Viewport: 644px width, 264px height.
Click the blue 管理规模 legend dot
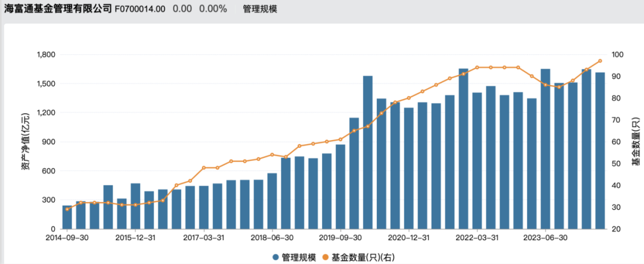coord(275,257)
